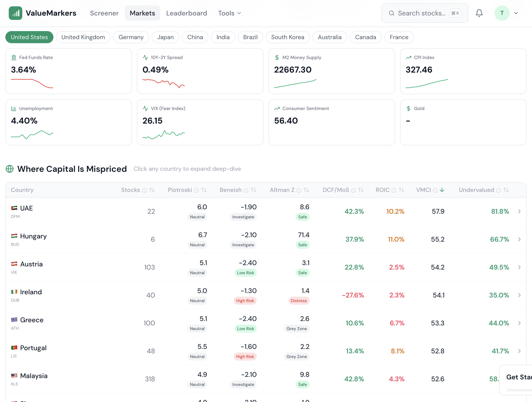Viewport: 532px width, 402px height.
Task: Click the info icon beside Altman Z
Action: coord(299,190)
